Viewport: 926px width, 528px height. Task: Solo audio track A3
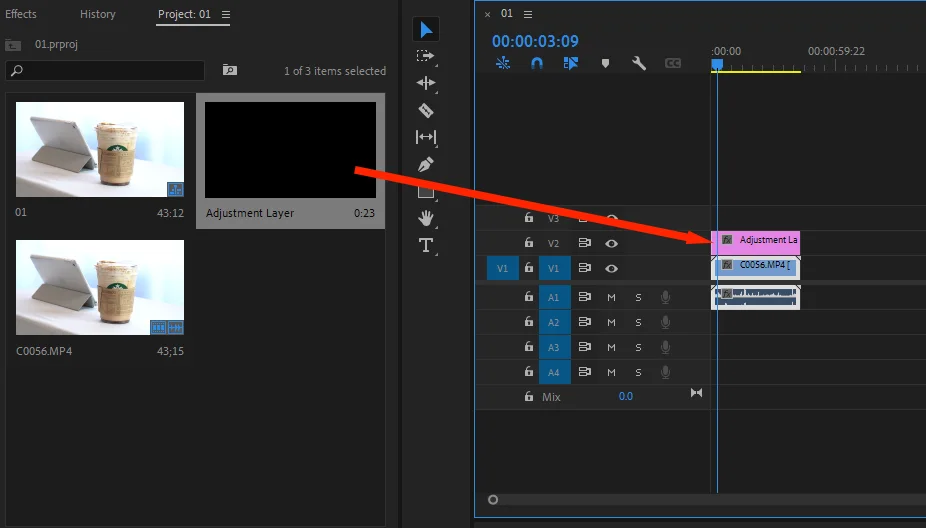[638, 347]
